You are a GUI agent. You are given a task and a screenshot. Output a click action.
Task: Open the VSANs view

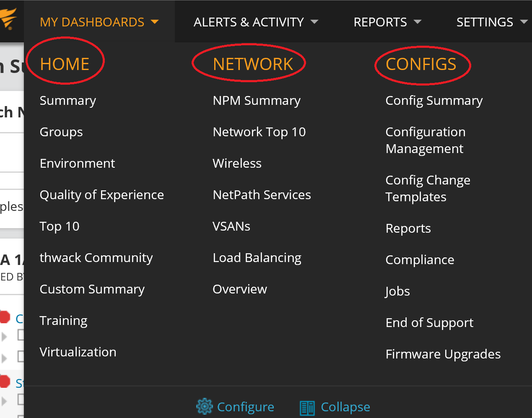pos(231,226)
